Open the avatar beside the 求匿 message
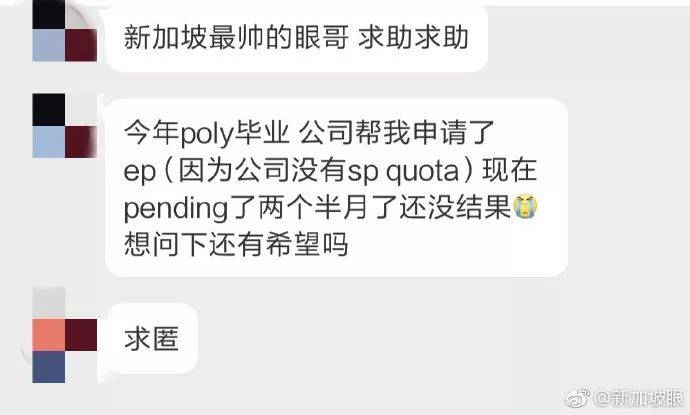 tap(65, 335)
